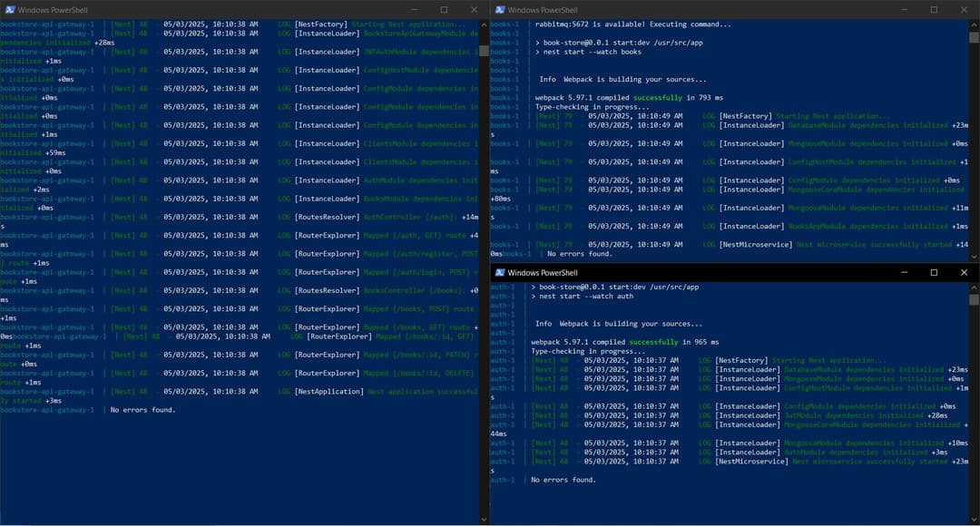The height and width of the screenshot is (526, 980).
Task: Click the 'rabbitmq:5672 is available' log line
Action: (635, 24)
